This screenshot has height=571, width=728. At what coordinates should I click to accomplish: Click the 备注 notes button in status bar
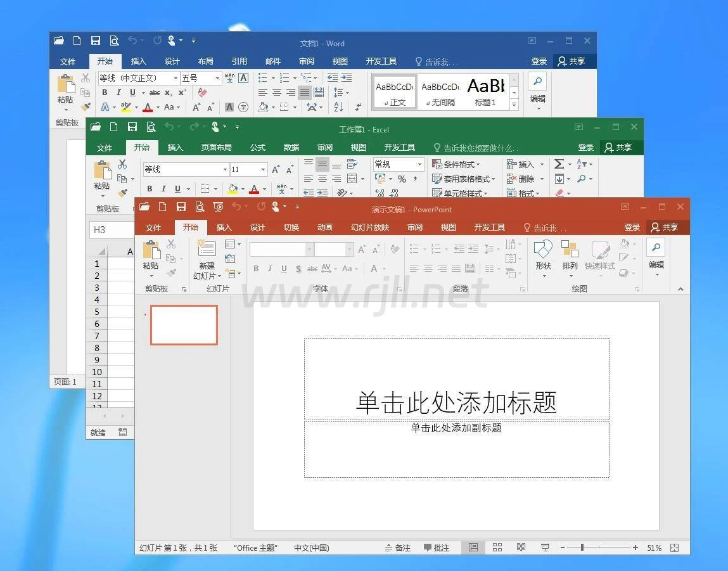[x=398, y=548]
